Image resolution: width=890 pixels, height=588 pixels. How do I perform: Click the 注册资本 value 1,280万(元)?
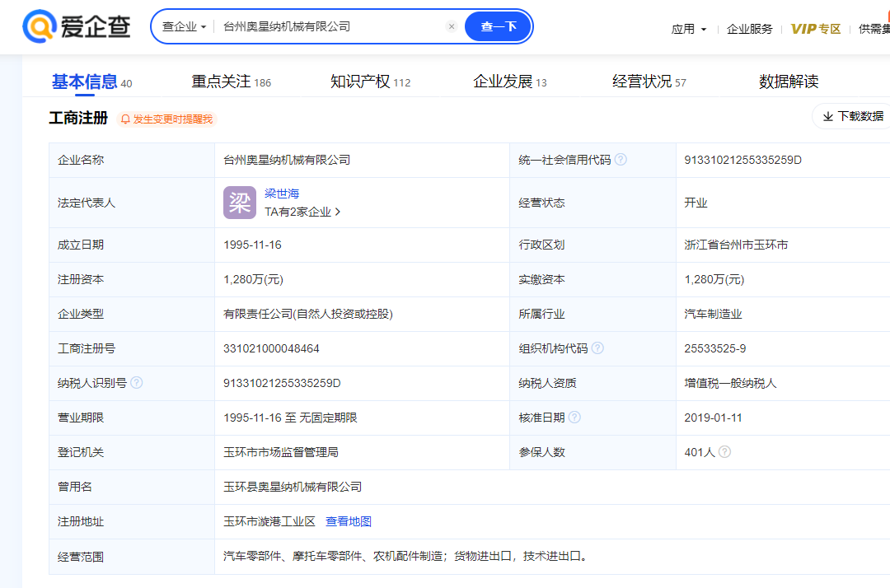(253, 279)
